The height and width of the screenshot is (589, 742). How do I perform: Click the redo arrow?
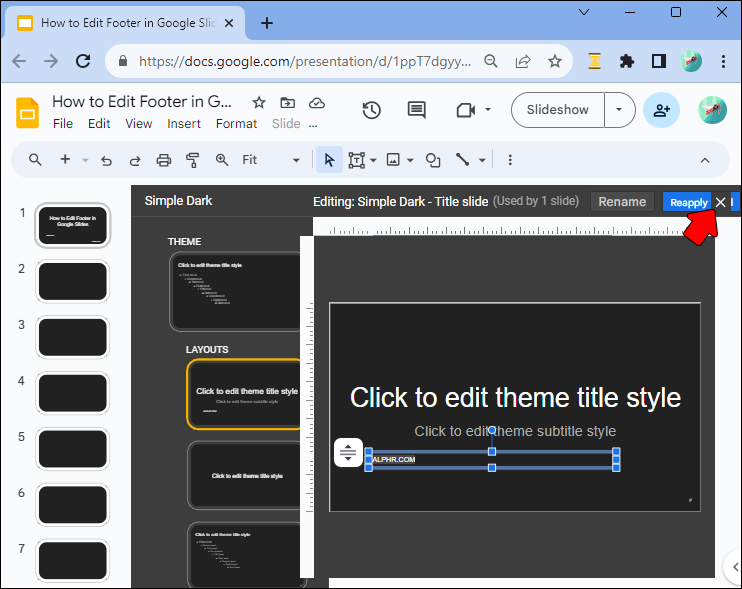pos(135,160)
